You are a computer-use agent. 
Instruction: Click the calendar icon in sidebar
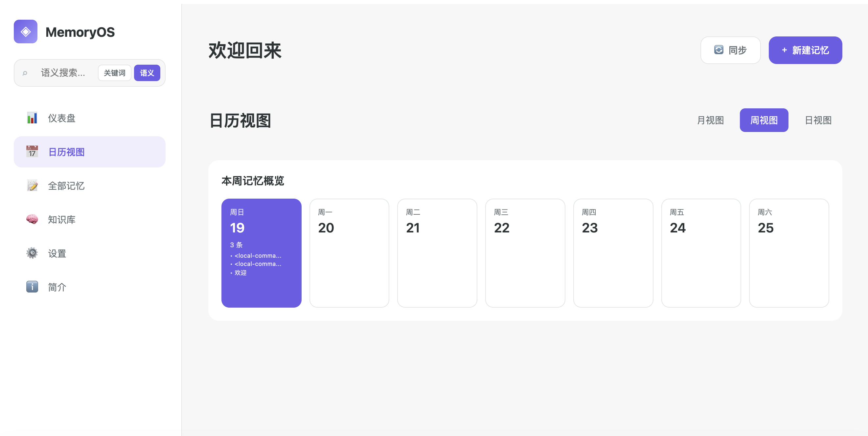coord(32,152)
